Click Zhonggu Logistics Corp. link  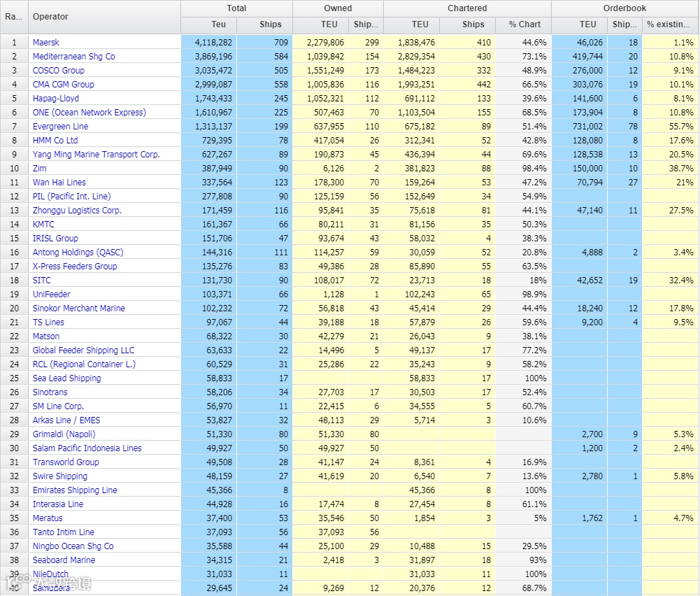point(77,211)
